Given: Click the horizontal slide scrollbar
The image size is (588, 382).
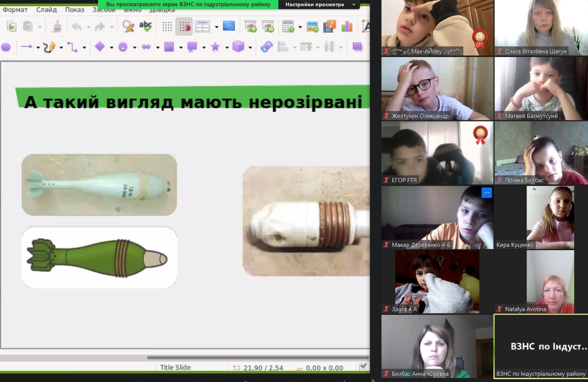Looking at the screenshot, I should (x=258, y=358).
